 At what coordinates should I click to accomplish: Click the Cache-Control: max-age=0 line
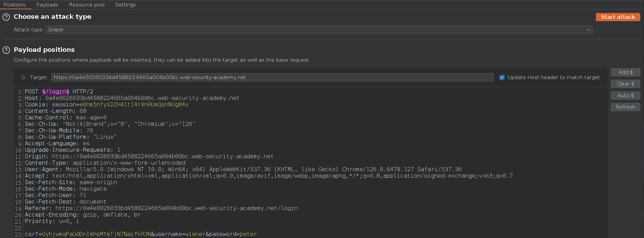click(x=66, y=118)
